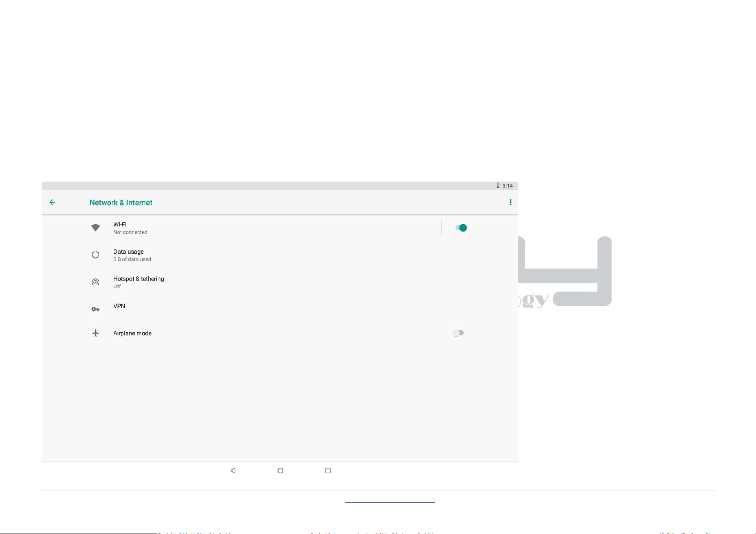Tap the Android home circle button
This screenshot has width=756, height=534.
(x=280, y=470)
